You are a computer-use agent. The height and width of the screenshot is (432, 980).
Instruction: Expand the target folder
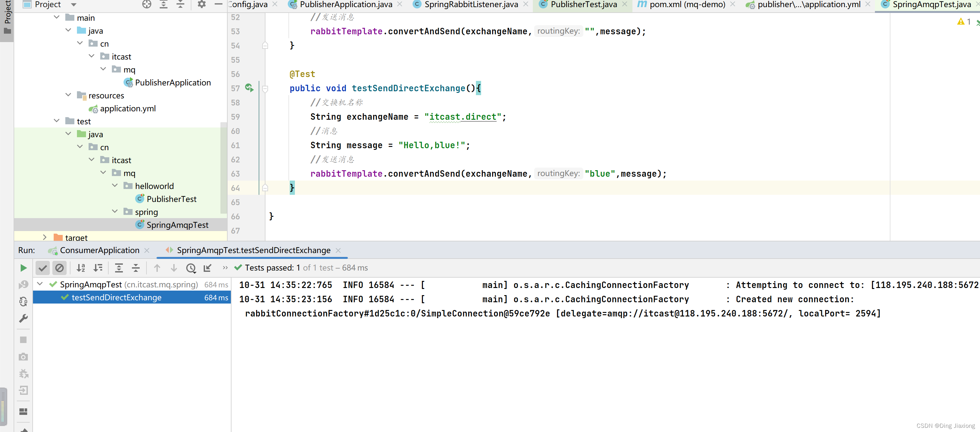[45, 237]
